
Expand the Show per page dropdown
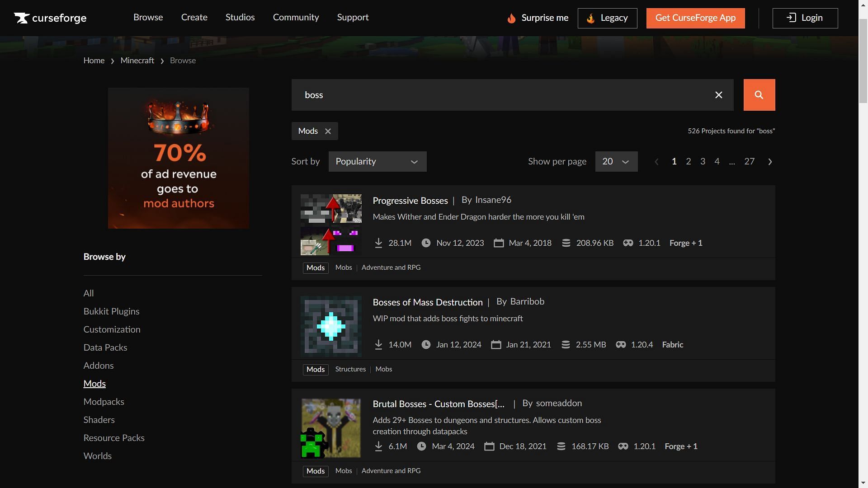coord(616,162)
